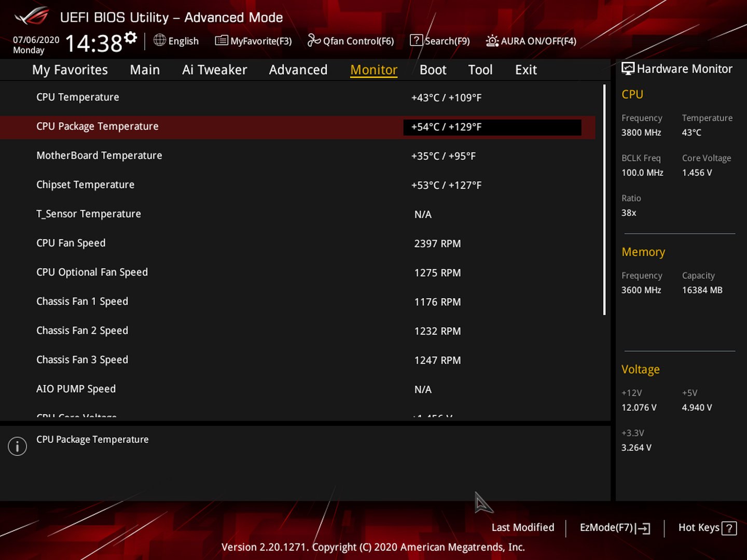Click the Hardware Monitor screen icon
Viewport: 747px width, 560px height.
(x=628, y=68)
